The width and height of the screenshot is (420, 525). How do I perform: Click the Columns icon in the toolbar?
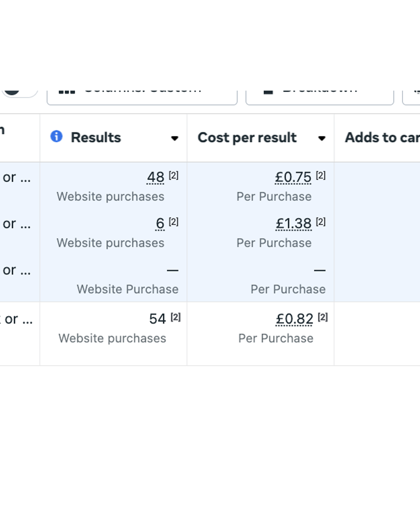click(66, 92)
